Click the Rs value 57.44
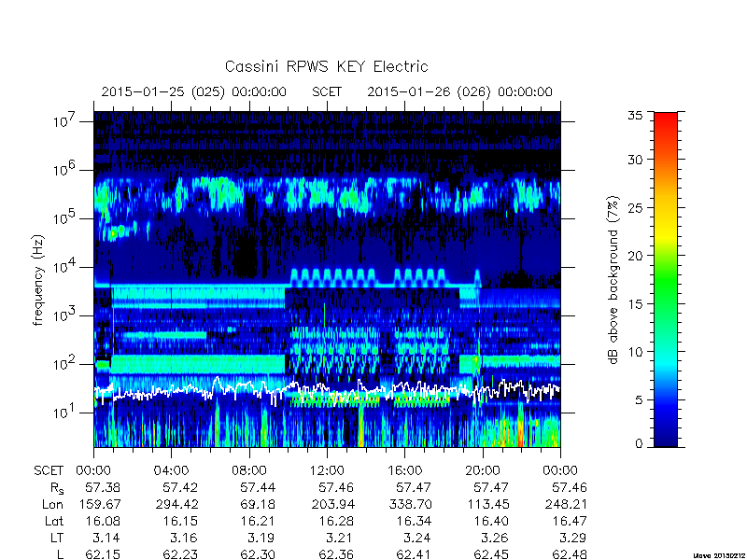This screenshot has width=747, height=560. tap(258, 487)
